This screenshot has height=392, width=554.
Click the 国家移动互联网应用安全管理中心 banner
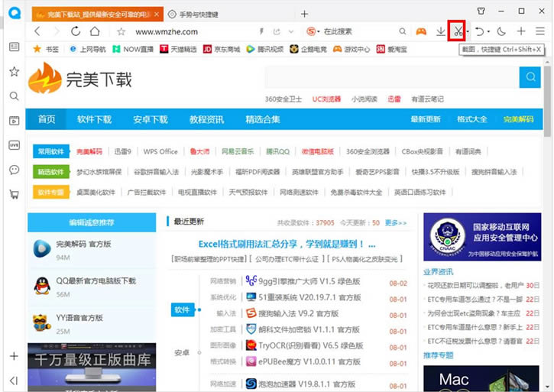click(x=482, y=237)
